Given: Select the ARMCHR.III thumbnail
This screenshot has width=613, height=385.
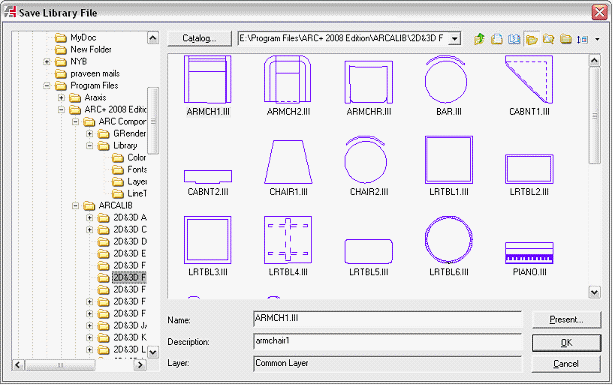Looking at the screenshot, I should pos(368,82).
